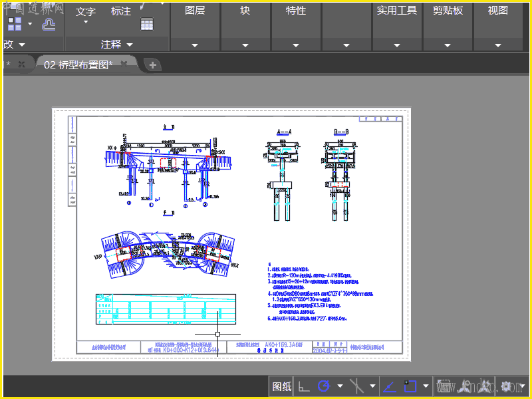Switch to the 02 桥型布置图 tab
This screenshot has height=399, width=532.
pos(78,65)
